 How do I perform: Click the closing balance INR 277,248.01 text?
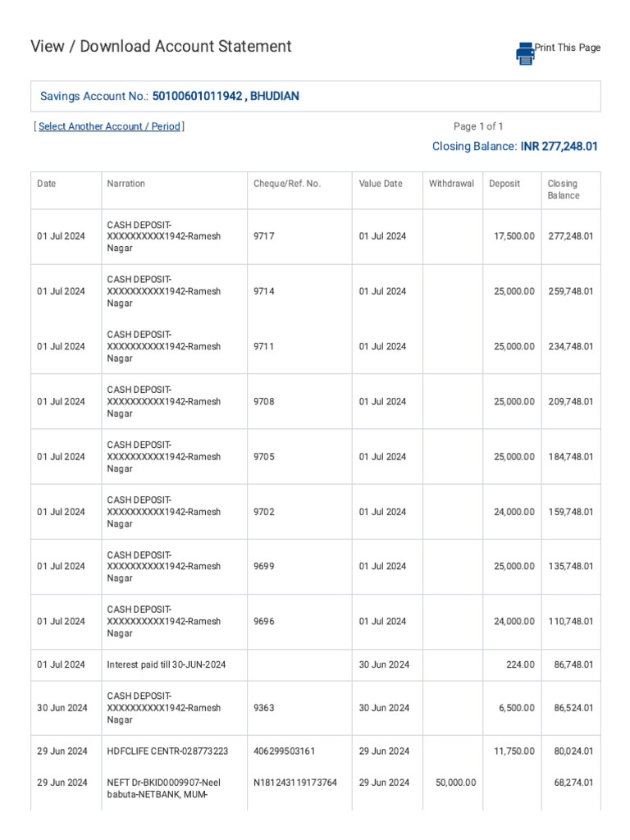pyautogui.click(x=559, y=147)
